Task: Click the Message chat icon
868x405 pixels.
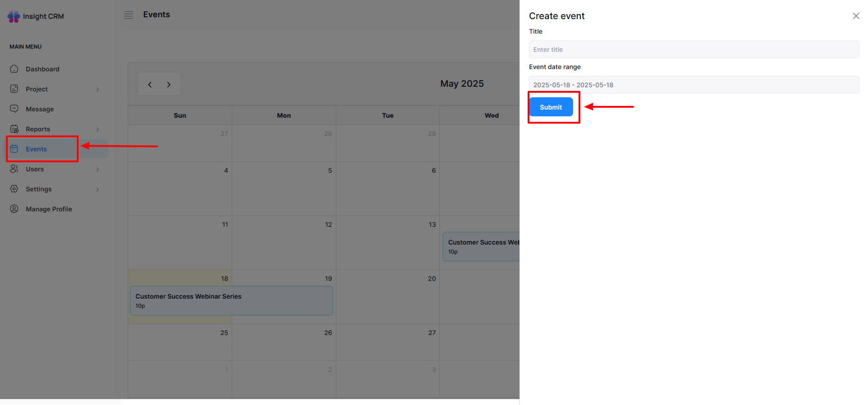Action: point(15,109)
